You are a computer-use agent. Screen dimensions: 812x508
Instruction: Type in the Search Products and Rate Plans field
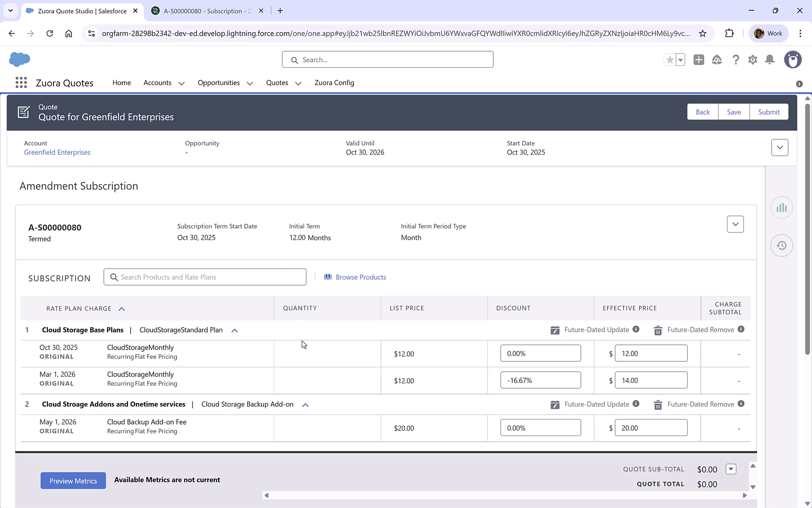click(205, 277)
